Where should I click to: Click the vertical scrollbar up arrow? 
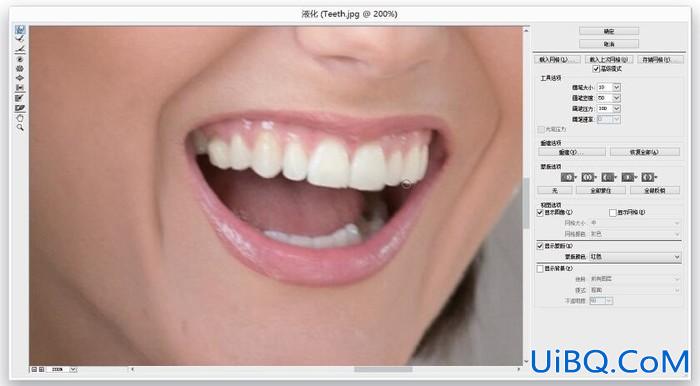(x=526, y=30)
